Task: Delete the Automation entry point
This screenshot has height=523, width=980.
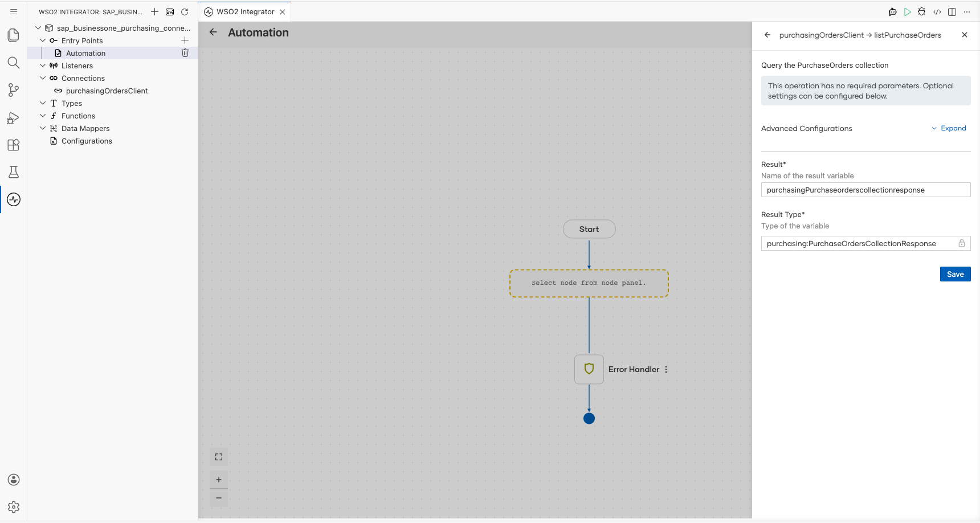Action: click(x=185, y=53)
